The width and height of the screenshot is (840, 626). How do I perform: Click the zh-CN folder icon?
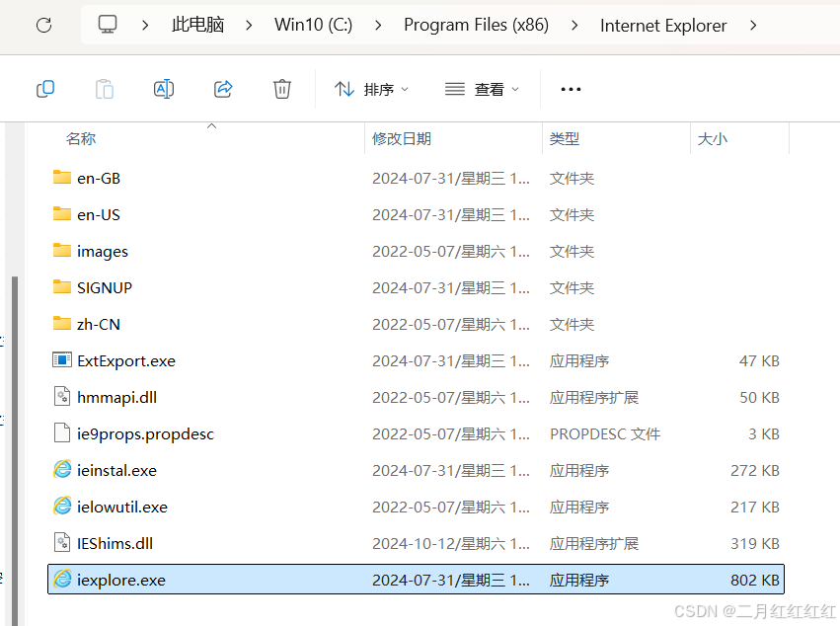click(62, 323)
